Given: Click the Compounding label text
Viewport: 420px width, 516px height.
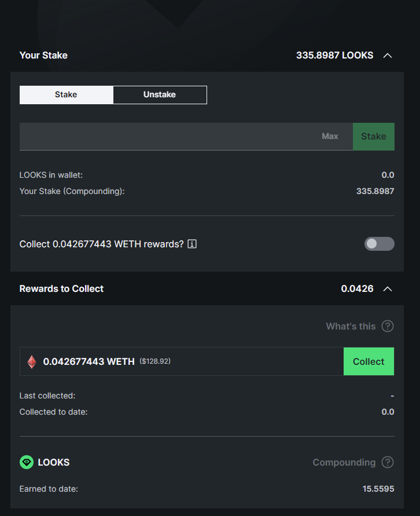Looking at the screenshot, I should pos(344,462).
